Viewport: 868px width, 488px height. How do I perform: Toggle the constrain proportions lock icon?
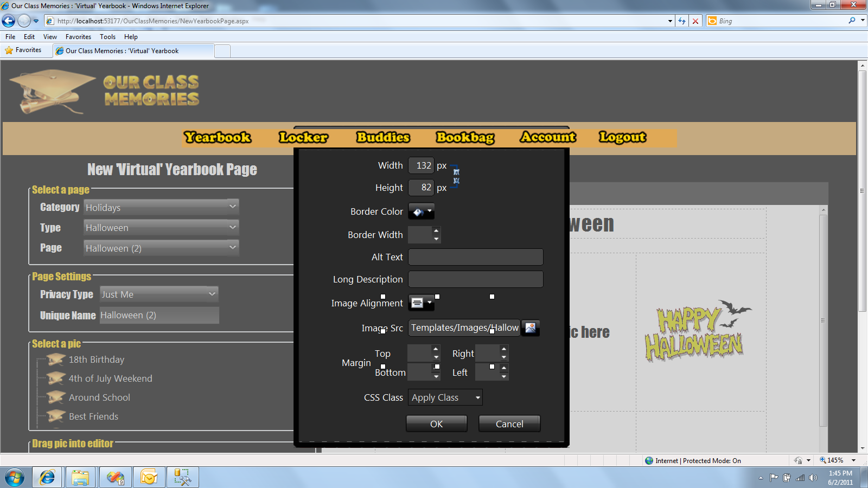point(456,176)
